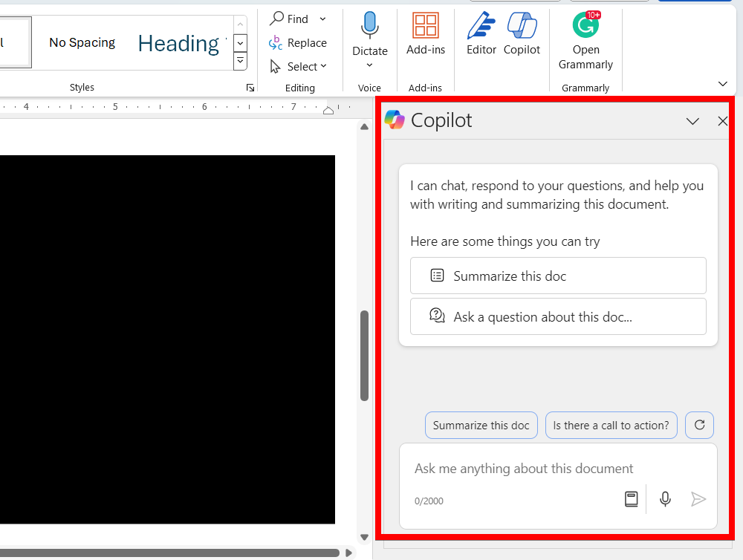
Task: Click the right indent marker on ruler
Action: tap(328, 111)
